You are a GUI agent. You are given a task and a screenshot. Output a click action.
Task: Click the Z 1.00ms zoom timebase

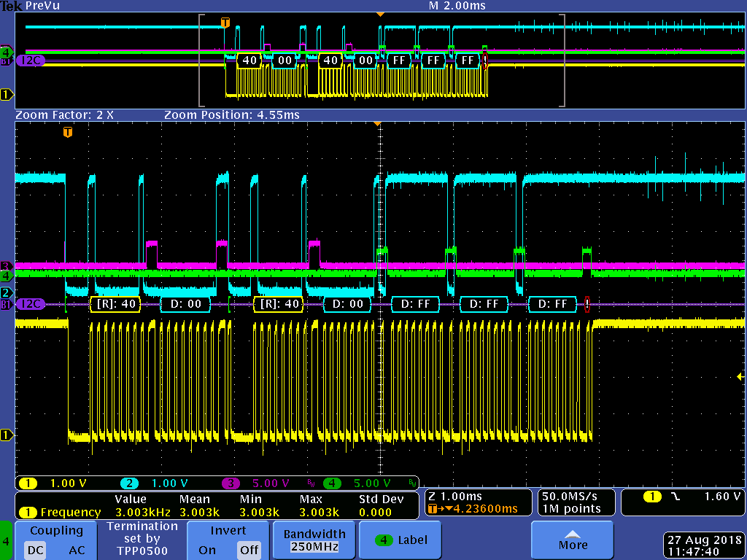[456, 496]
